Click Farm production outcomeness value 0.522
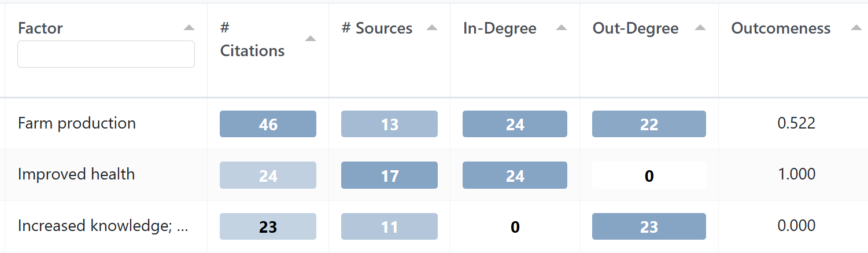The height and width of the screenshot is (253, 868). 797,123
